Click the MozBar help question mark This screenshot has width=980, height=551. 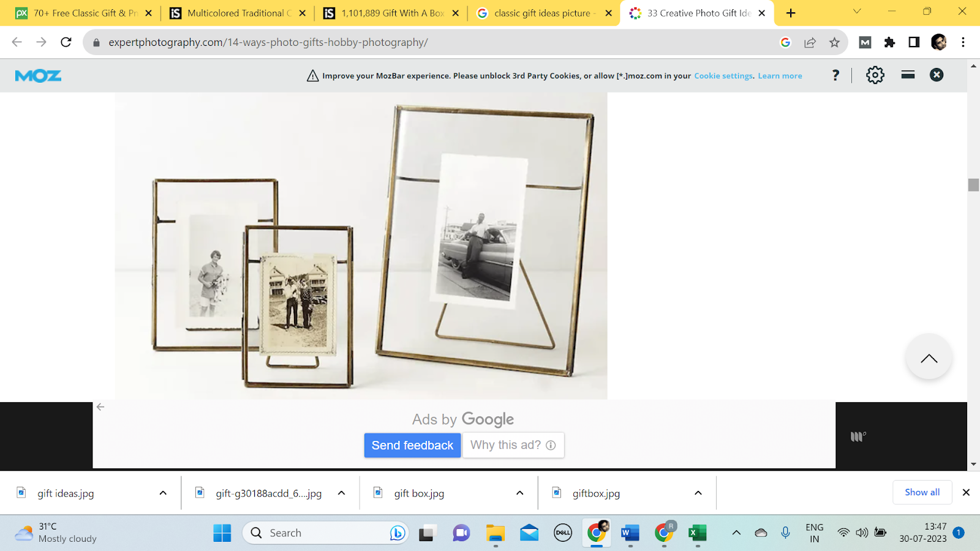point(835,75)
